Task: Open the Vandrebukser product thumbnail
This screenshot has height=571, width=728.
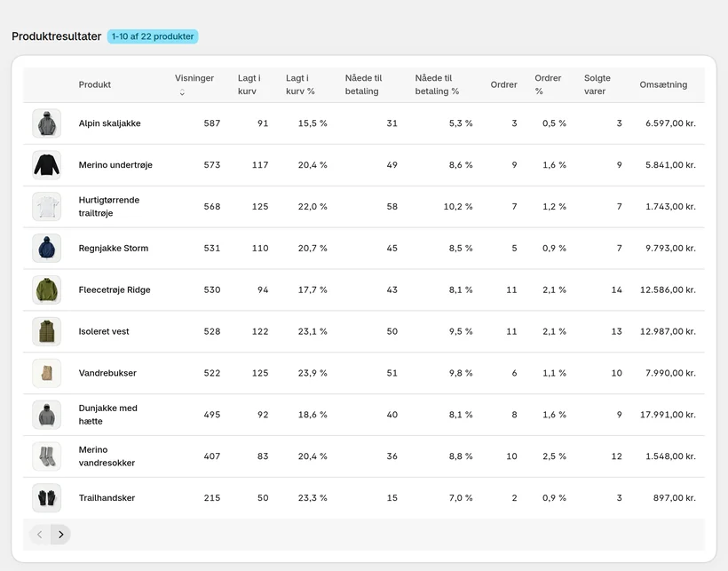Action: tap(46, 373)
